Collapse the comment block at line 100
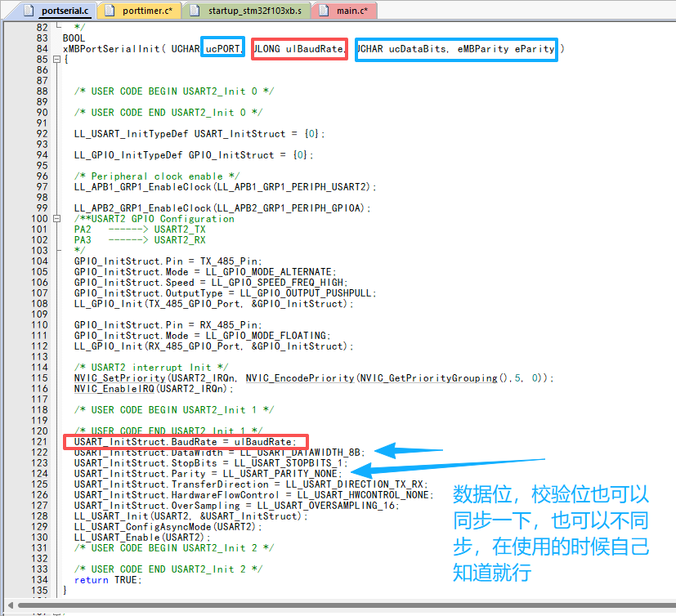The height and width of the screenshot is (616, 676). 56,219
